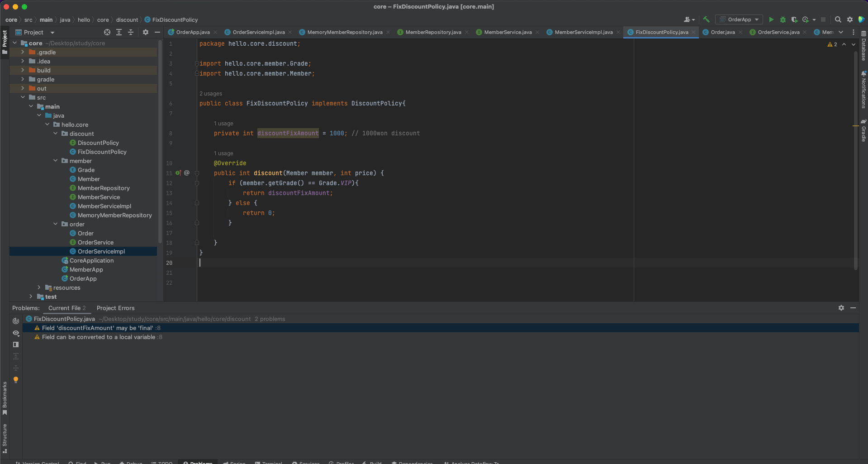This screenshot has height=464, width=868.
Task: Toggle the Structure tool window
Action: click(5, 438)
